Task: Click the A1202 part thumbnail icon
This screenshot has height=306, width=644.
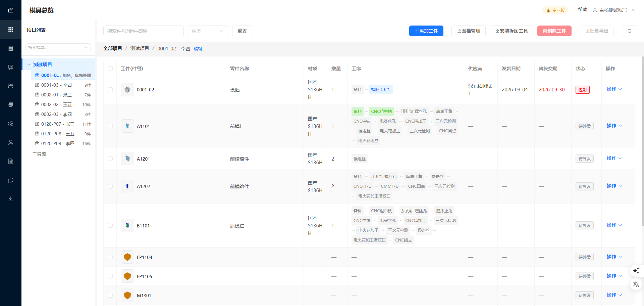Action: [x=127, y=186]
